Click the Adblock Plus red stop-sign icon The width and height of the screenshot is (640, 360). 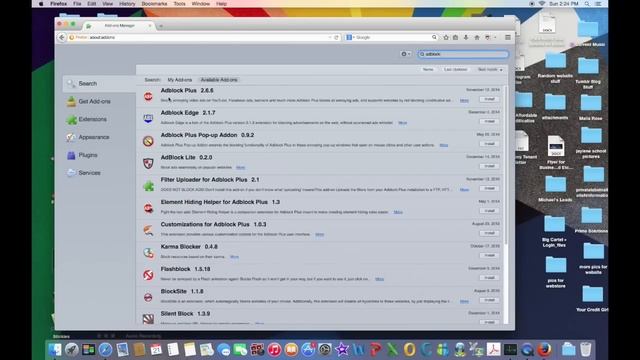tap(148, 96)
